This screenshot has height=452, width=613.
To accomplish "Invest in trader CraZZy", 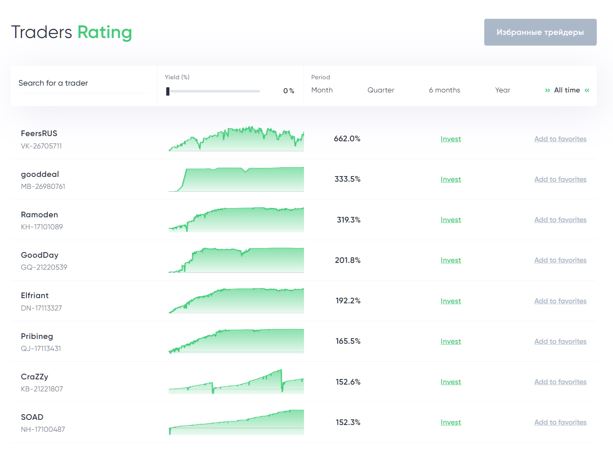I will point(450,382).
